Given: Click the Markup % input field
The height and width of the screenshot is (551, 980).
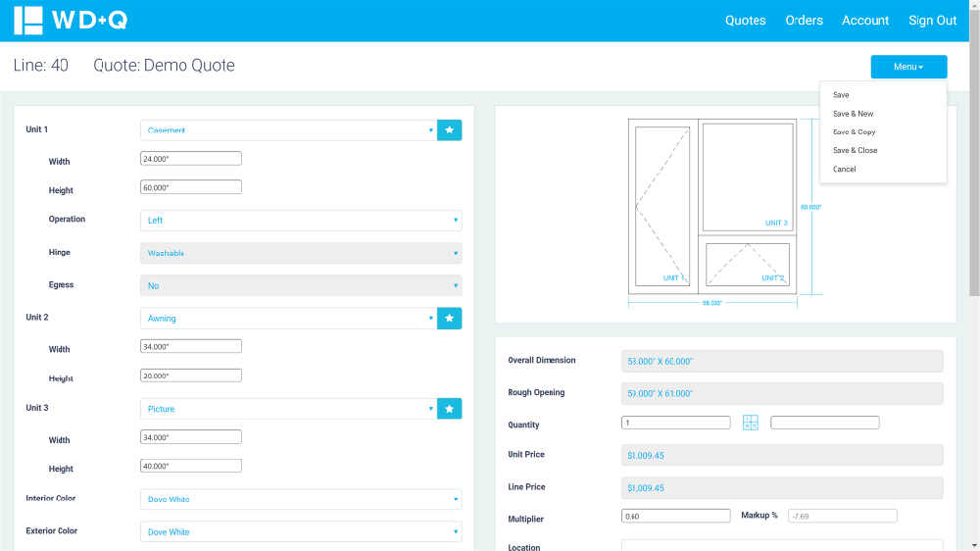Looking at the screenshot, I should pyautogui.click(x=843, y=516).
